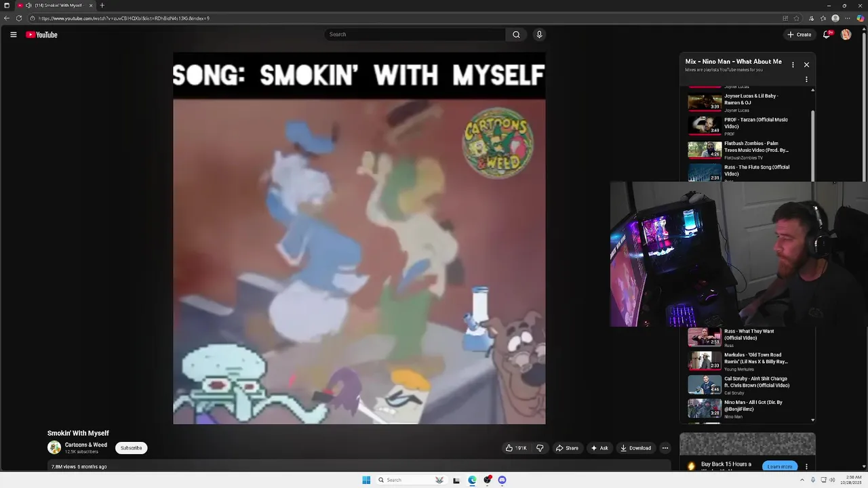
Task: Open the YouTube notifications bell
Action: 827,35
